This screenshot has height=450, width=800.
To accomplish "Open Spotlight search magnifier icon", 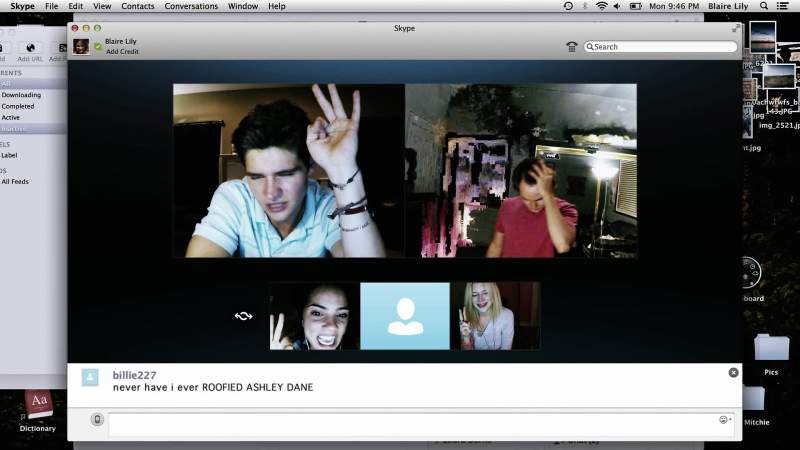I will pyautogui.click(x=764, y=6).
